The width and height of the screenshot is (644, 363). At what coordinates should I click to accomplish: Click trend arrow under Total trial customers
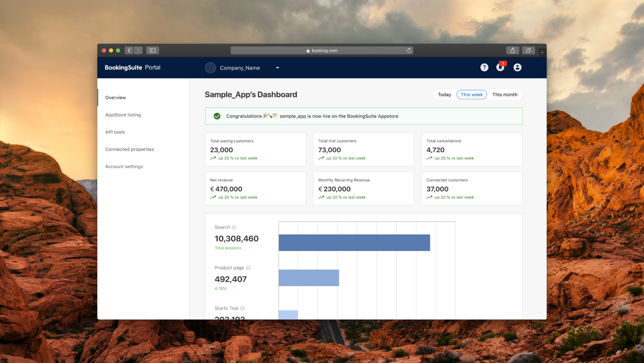coord(321,158)
